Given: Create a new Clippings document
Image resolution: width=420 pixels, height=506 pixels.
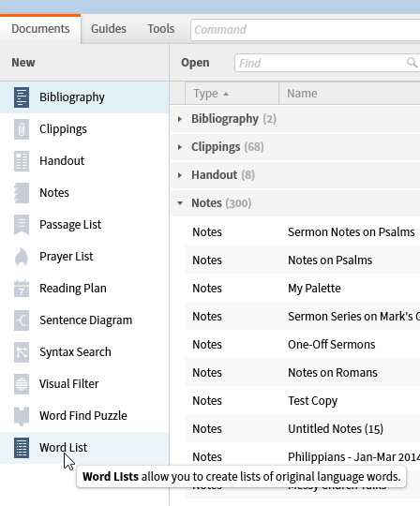Looking at the screenshot, I should click(84, 129).
